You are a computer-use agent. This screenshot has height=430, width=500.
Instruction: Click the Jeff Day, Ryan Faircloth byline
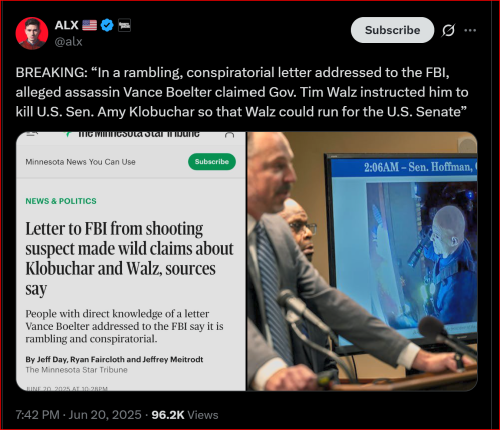pos(114,359)
